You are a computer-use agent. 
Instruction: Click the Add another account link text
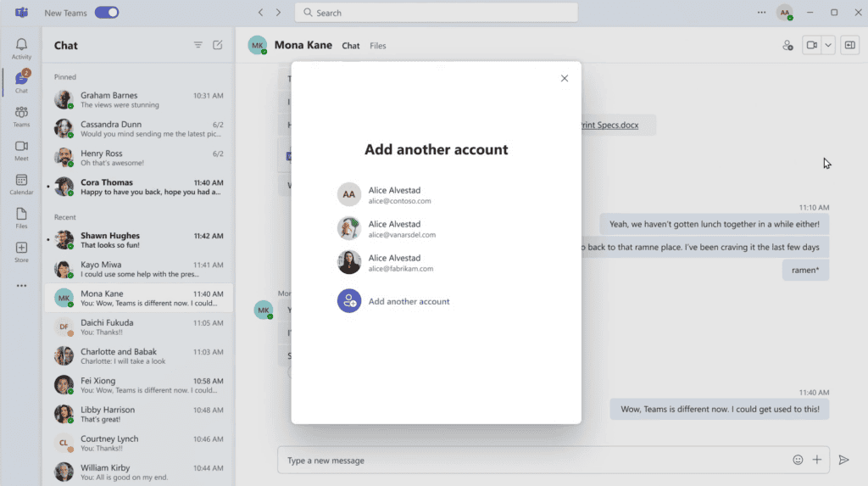(409, 301)
